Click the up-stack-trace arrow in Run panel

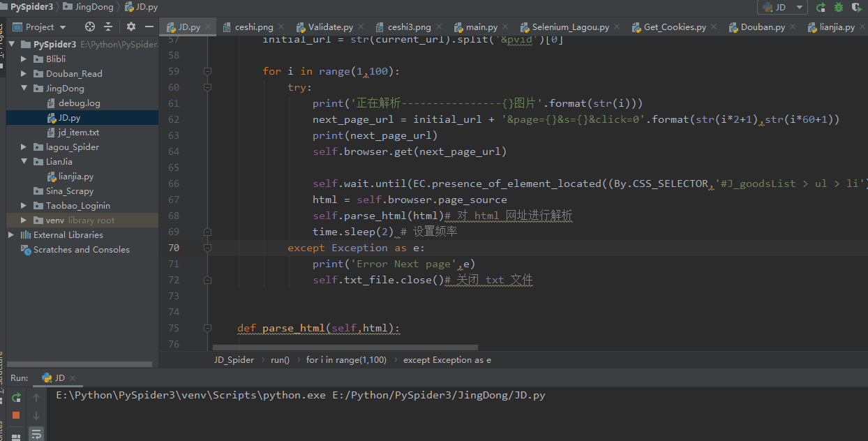[x=36, y=398]
